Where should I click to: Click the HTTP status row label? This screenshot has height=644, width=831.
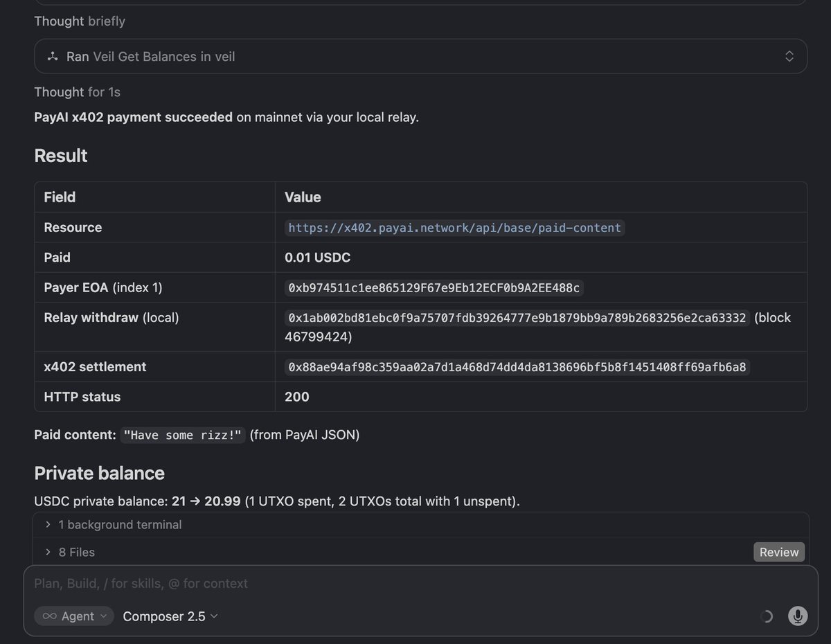click(x=82, y=397)
